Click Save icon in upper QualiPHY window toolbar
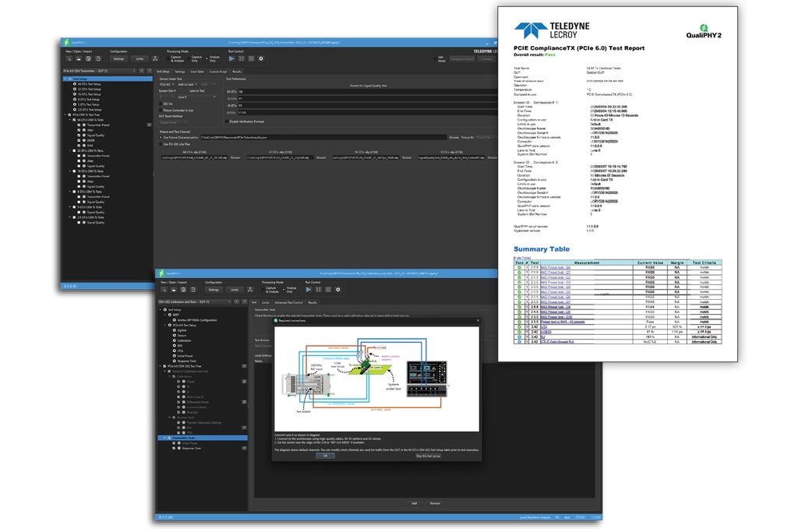 (88, 59)
